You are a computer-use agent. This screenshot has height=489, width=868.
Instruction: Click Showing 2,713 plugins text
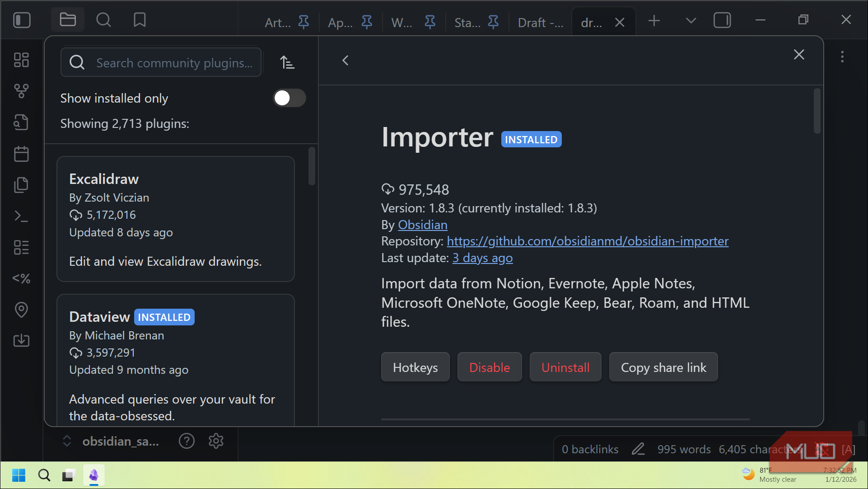[125, 123]
